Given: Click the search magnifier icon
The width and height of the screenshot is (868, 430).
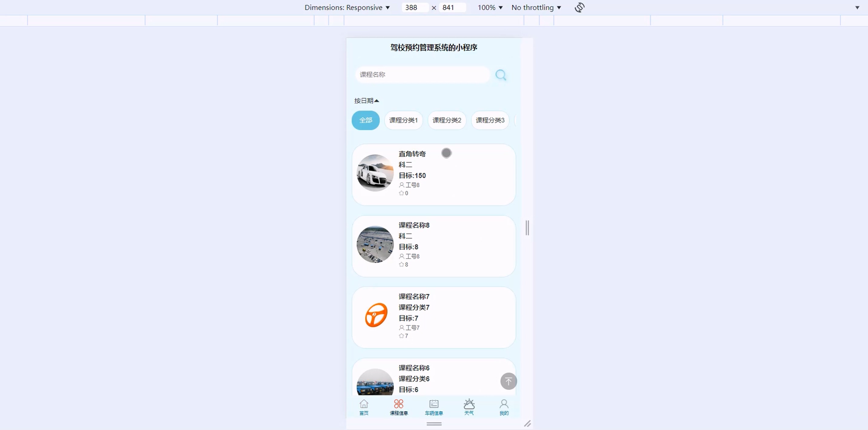Looking at the screenshot, I should [501, 75].
